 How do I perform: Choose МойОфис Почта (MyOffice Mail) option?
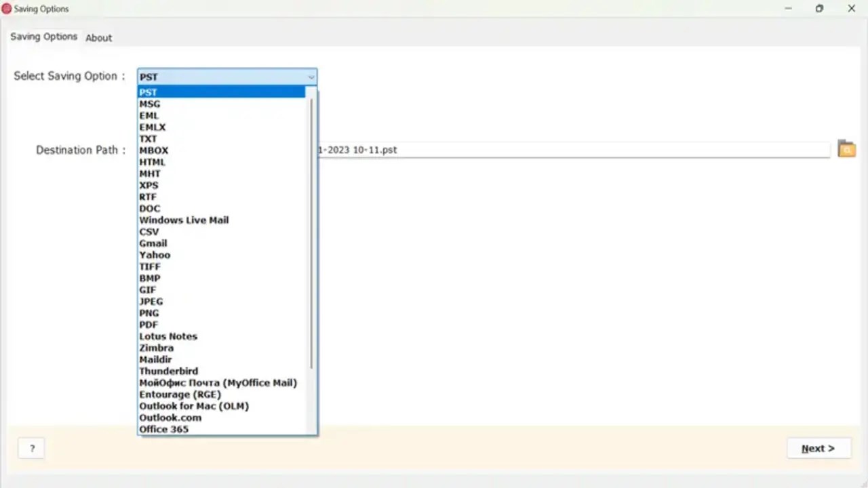click(x=222, y=382)
